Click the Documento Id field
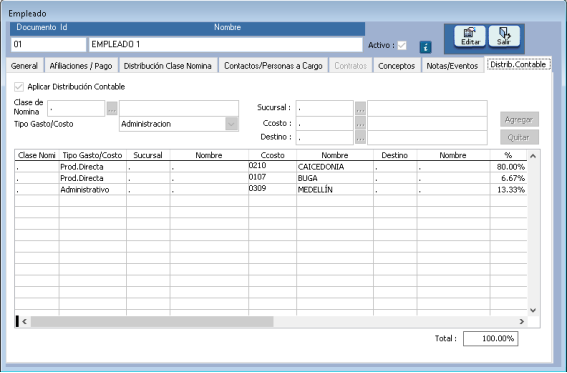 point(48,44)
